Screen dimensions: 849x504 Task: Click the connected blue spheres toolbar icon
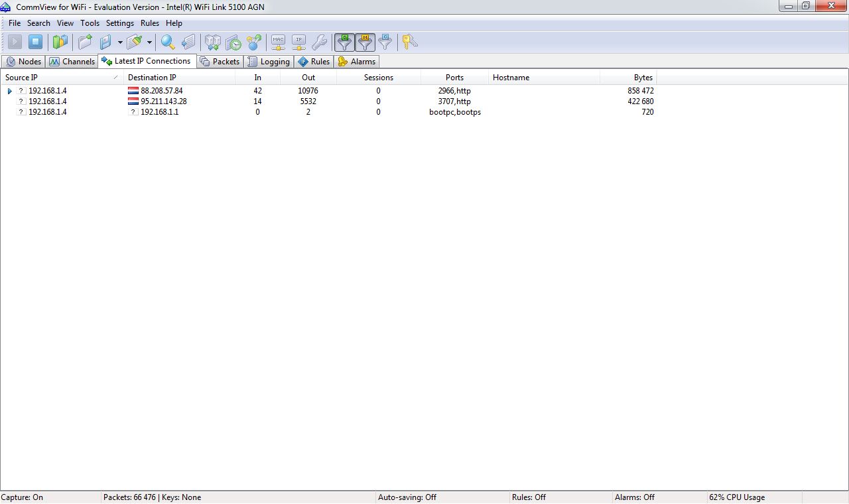click(x=254, y=42)
